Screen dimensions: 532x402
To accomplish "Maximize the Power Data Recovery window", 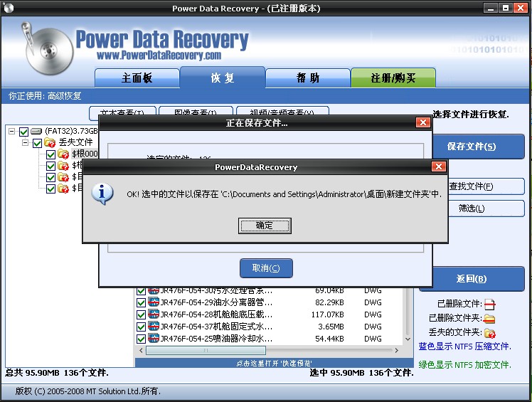I will 506,8.
